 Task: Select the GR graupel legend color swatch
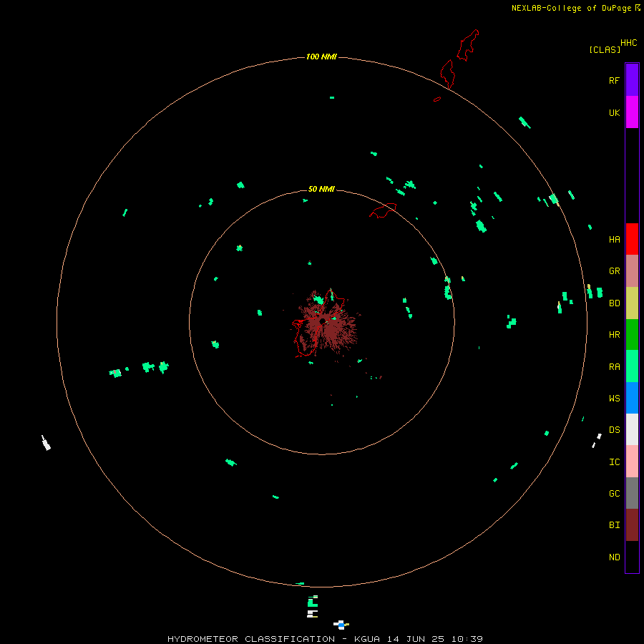(632, 271)
